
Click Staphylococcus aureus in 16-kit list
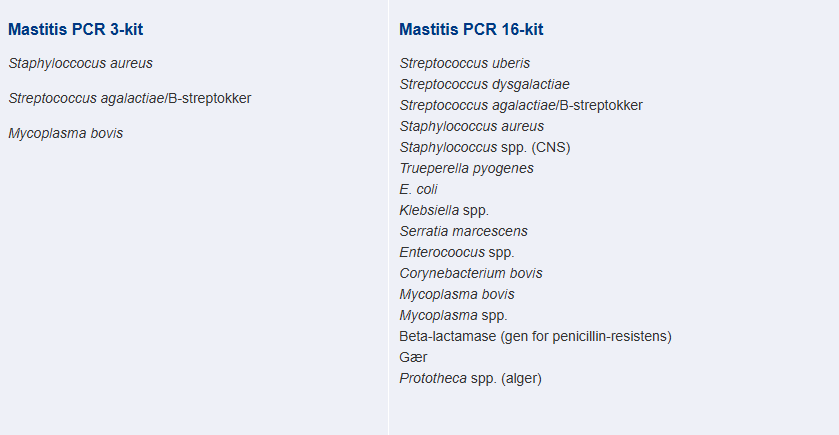471,126
